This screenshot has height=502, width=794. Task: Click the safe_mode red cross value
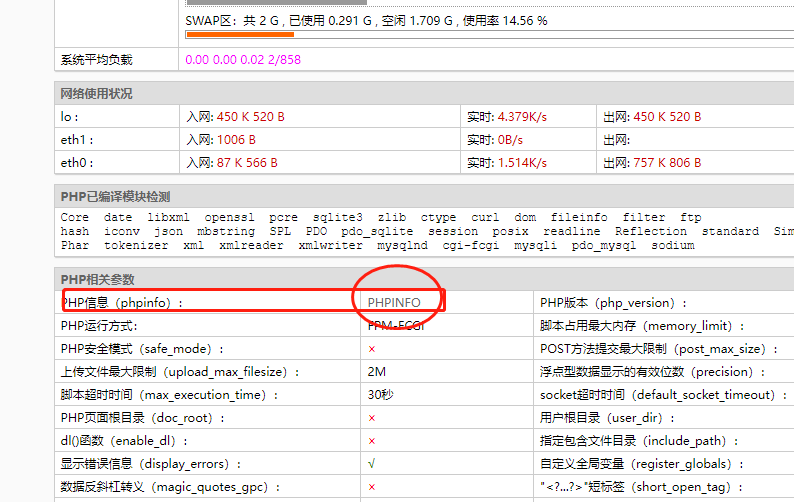click(372, 349)
